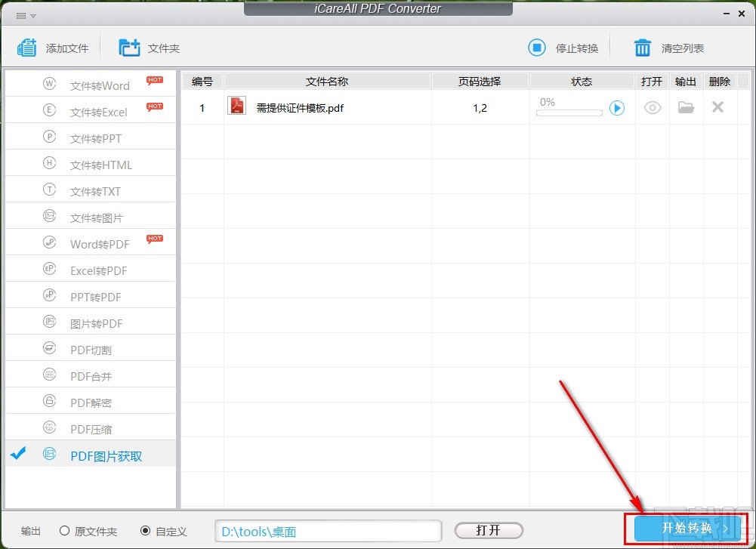Click the icon beside Word转PDF
This screenshot has height=549, width=756.
49,242
